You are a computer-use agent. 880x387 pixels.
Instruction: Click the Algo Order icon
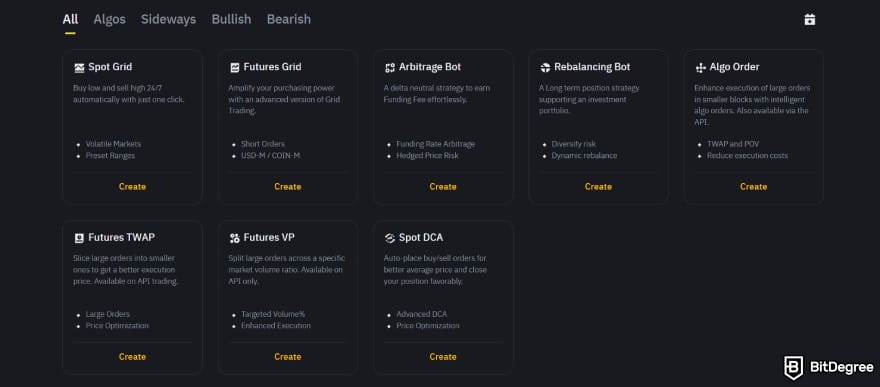coord(700,67)
